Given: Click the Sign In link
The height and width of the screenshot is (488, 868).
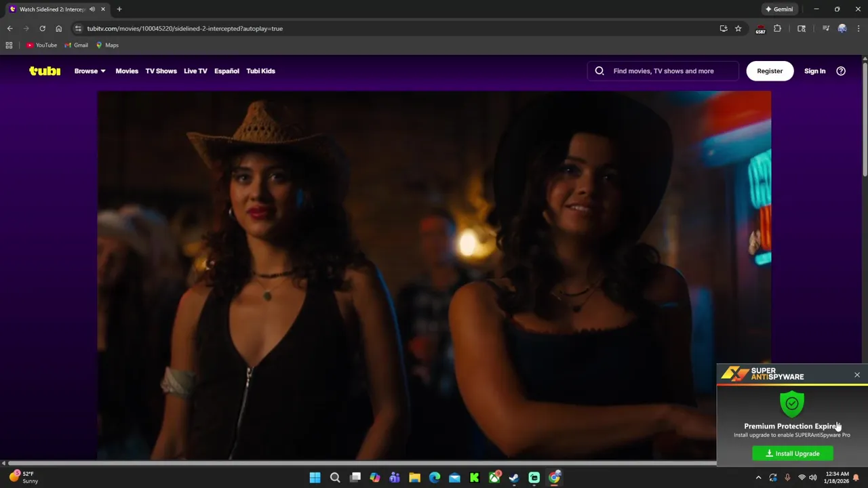Looking at the screenshot, I should coord(814,71).
